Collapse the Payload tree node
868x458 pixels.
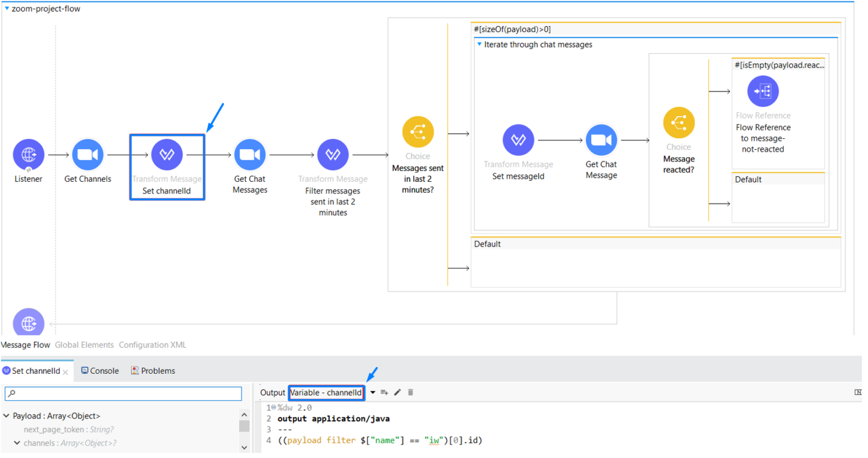click(6, 416)
